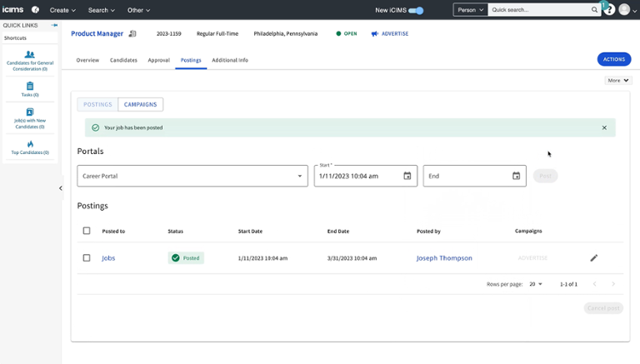640x364 pixels.
Task: Pin the Quick Links sidebar icon
Action: click(x=55, y=25)
